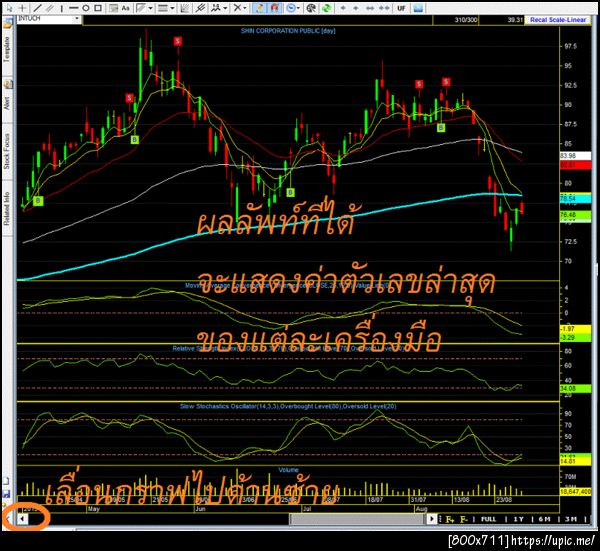Click the wave pattern tool icon
The width and height of the screenshot is (600, 551).
click(217, 8)
